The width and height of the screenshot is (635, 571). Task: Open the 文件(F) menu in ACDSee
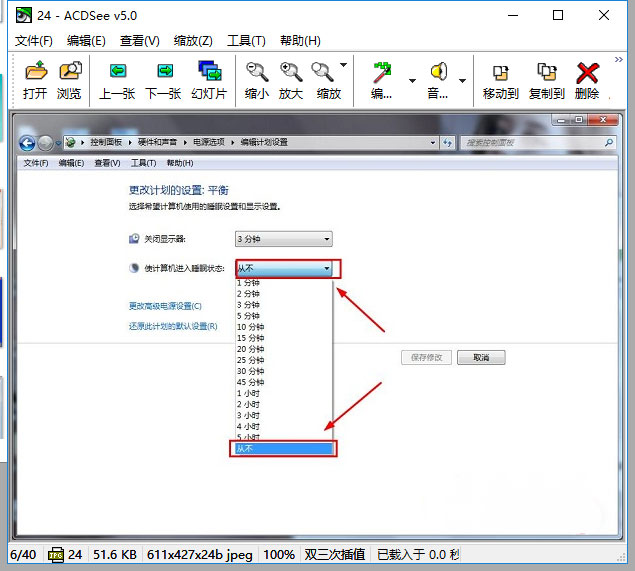point(34,40)
